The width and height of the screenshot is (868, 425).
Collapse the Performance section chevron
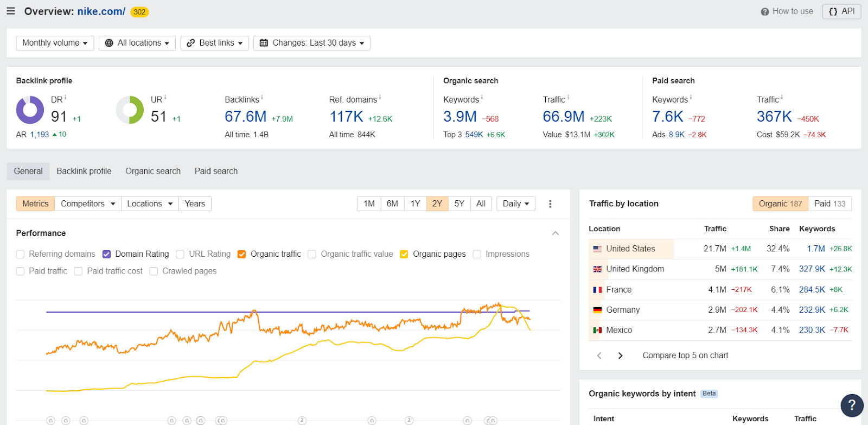(555, 233)
